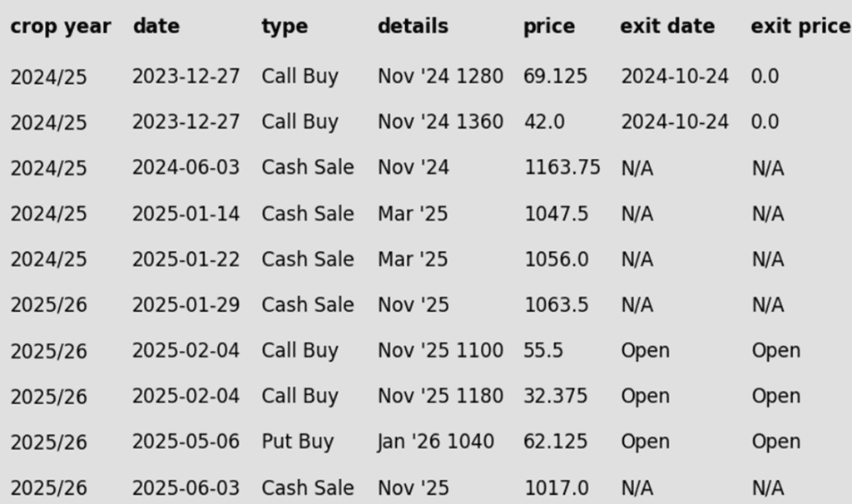852x504 pixels.
Task: Click the Nov '25 1100 details cell
Action: [x=441, y=350]
